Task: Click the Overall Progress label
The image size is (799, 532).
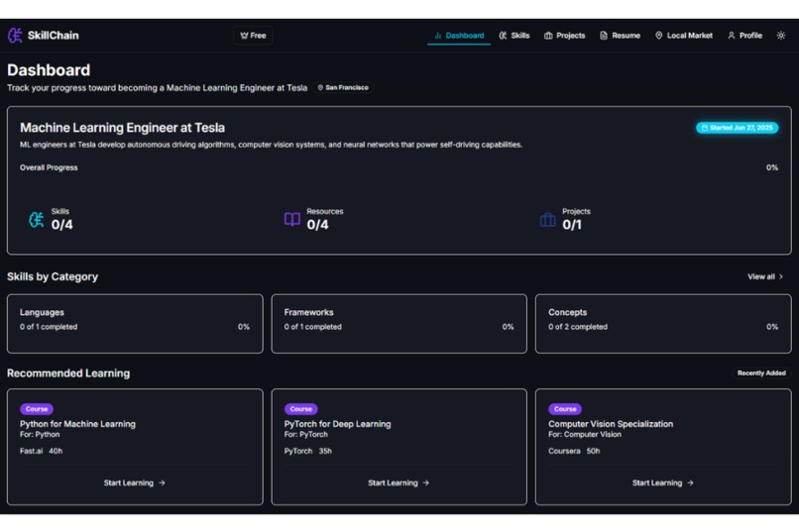Action: [49, 167]
